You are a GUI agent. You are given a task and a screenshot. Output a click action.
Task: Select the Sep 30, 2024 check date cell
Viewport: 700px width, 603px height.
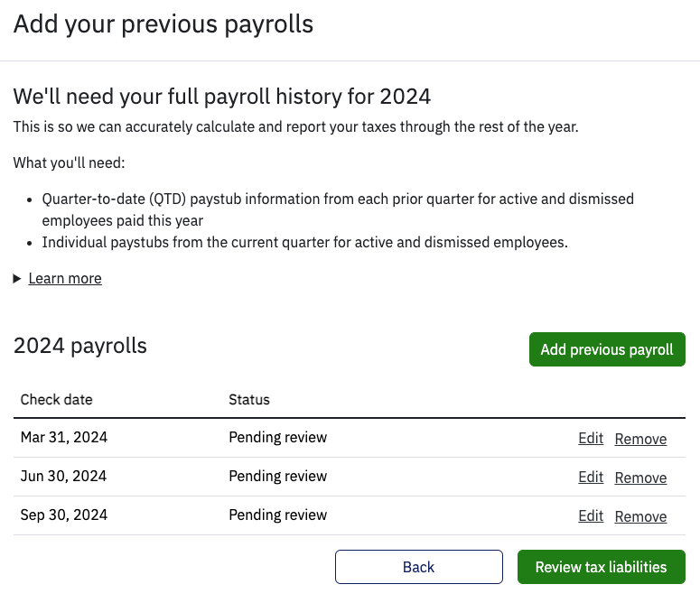tap(64, 515)
